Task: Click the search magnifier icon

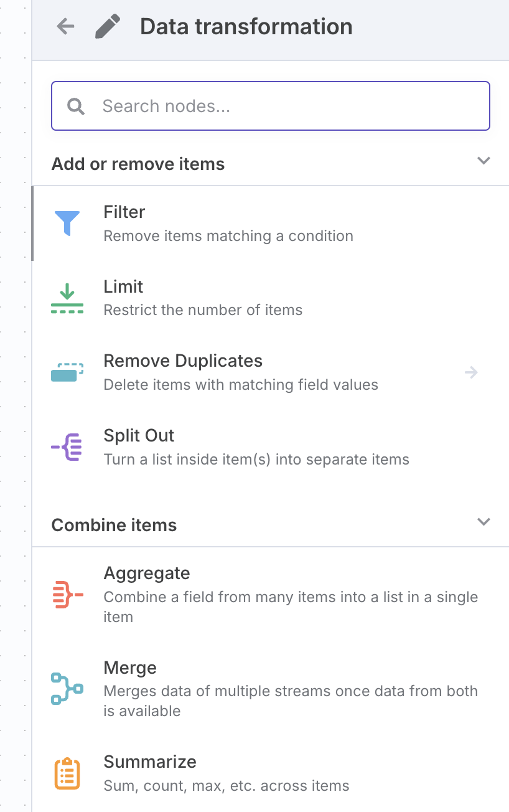Action: [x=76, y=106]
